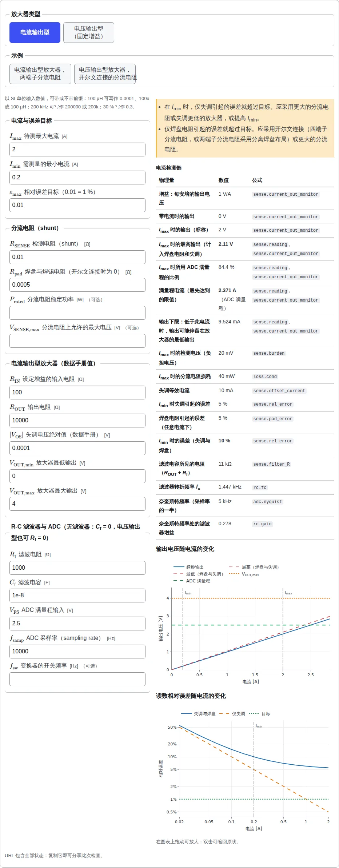Viewport: 339px width, 868px height.
Task: Toggle 最低（焊盘与失调）legend entry
Action: (x=199, y=574)
